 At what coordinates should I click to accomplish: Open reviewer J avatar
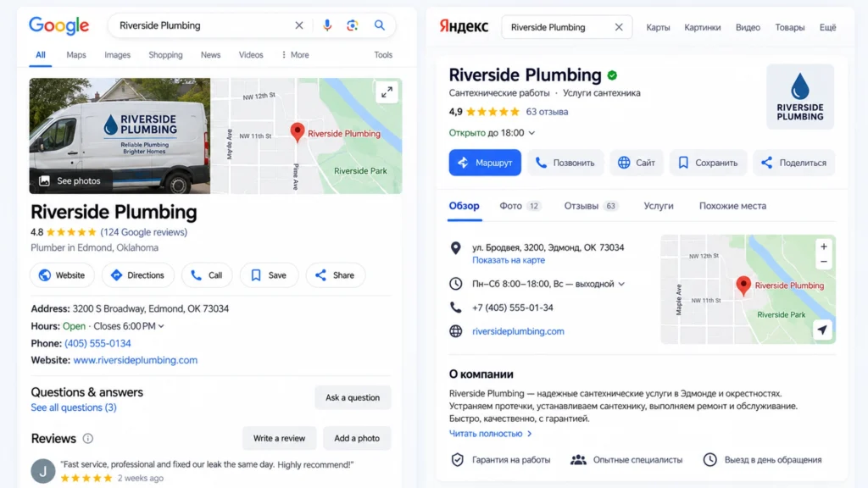[x=42, y=471]
